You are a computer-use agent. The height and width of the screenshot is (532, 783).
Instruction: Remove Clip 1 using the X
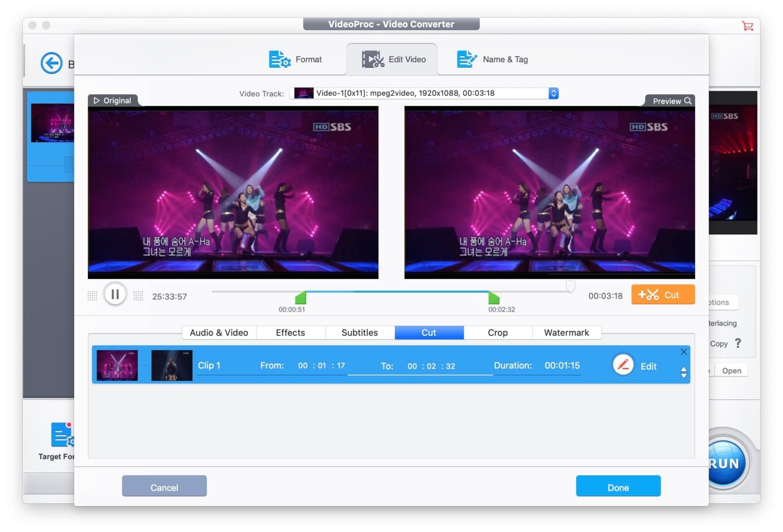(x=683, y=352)
